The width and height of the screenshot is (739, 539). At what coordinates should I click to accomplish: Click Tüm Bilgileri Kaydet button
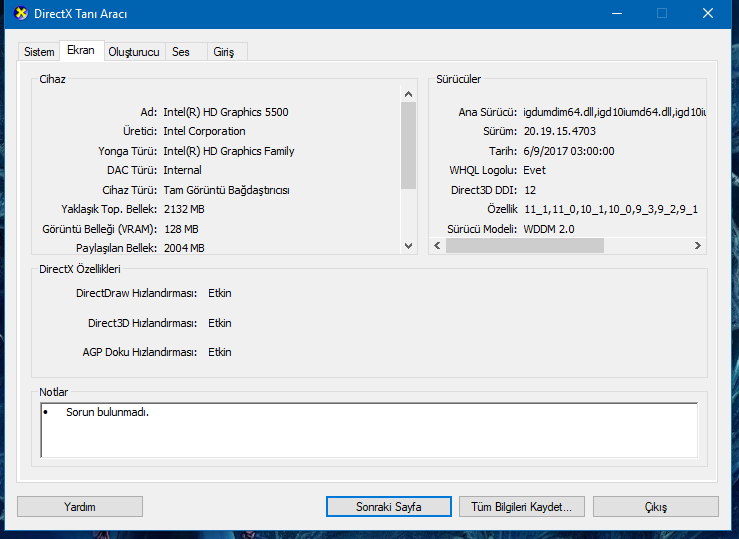coord(522,506)
